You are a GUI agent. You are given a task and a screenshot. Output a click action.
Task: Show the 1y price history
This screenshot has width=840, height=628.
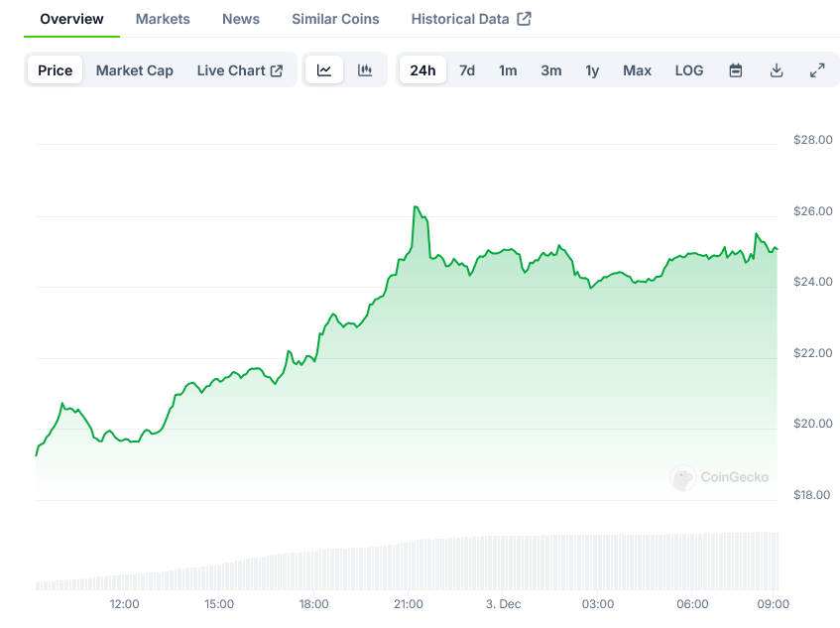coord(592,70)
